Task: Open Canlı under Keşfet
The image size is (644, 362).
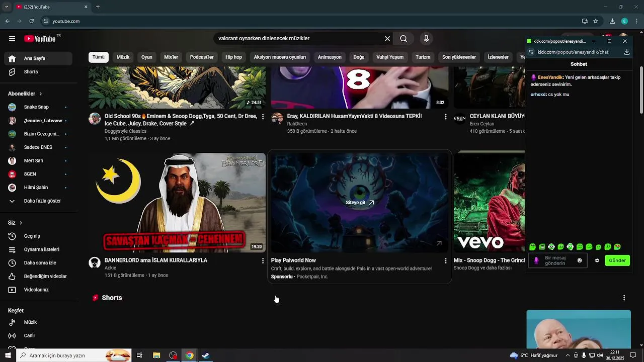Action: click(x=38, y=336)
